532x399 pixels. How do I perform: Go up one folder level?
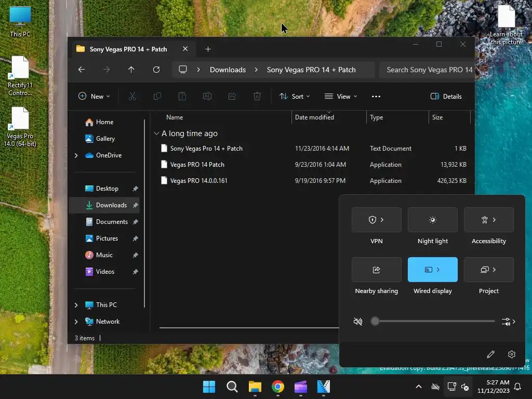pyautogui.click(x=131, y=70)
